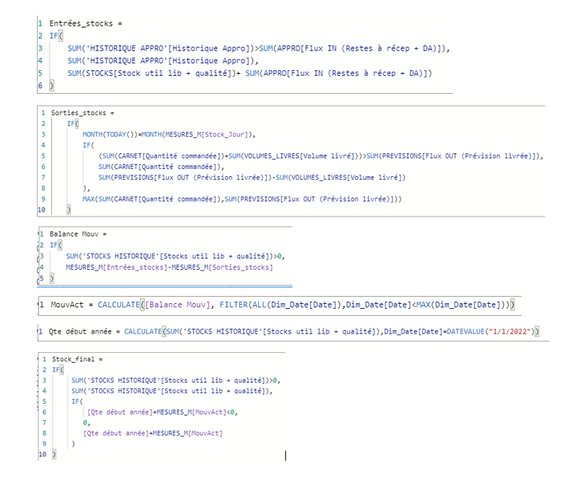Click the Sorties_stocks measure name
577x482 pixels.
[x=78, y=113]
